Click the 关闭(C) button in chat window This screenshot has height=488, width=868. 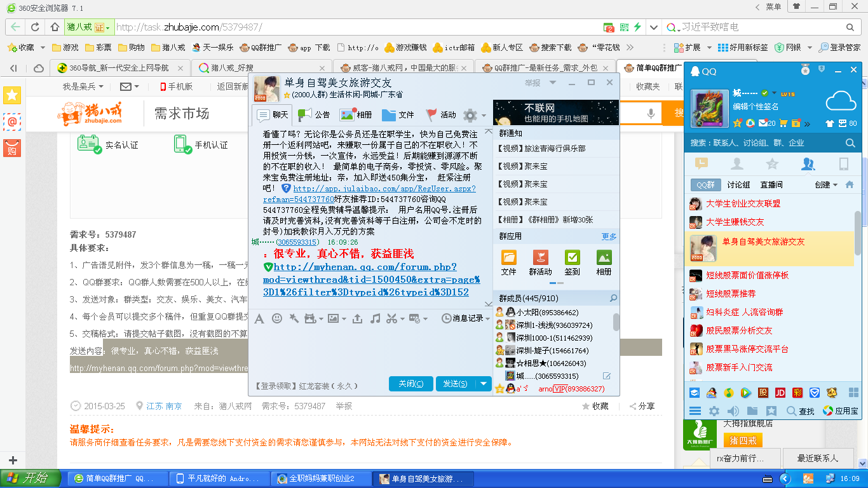coord(411,383)
